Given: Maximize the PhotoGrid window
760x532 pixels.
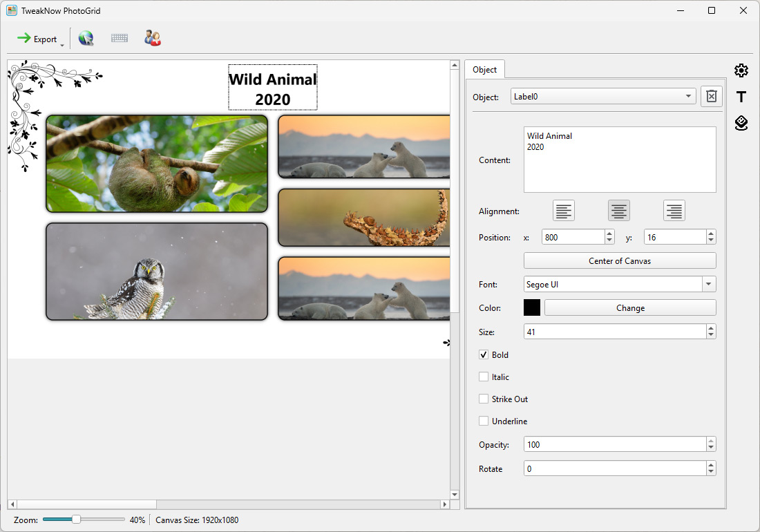Looking at the screenshot, I should click(x=712, y=10).
